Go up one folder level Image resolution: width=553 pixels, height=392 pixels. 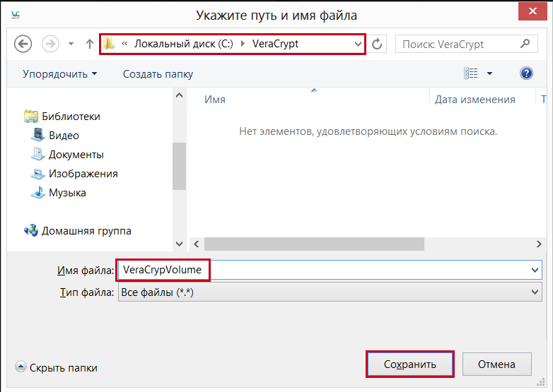pyautogui.click(x=90, y=44)
